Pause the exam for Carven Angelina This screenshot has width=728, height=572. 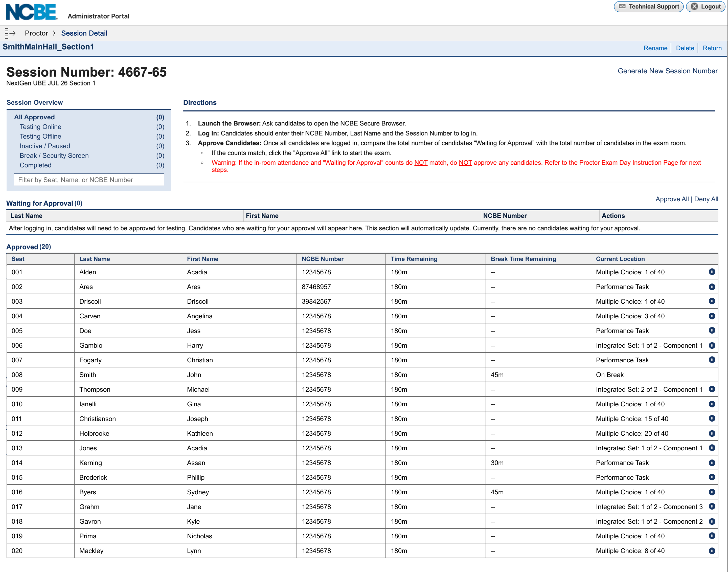click(712, 316)
